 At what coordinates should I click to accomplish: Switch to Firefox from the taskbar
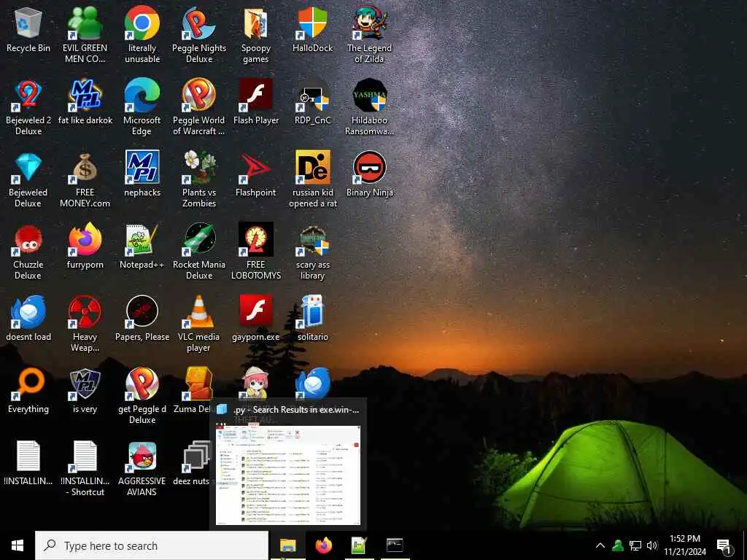pos(323,545)
